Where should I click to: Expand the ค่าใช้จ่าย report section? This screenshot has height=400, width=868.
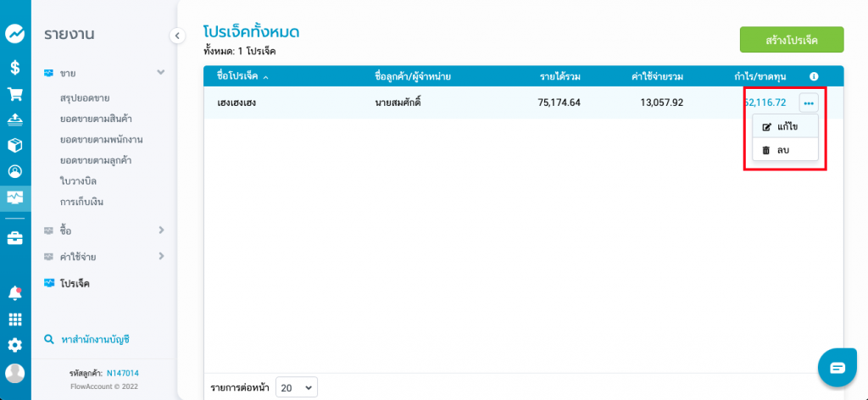pyautogui.click(x=161, y=256)
